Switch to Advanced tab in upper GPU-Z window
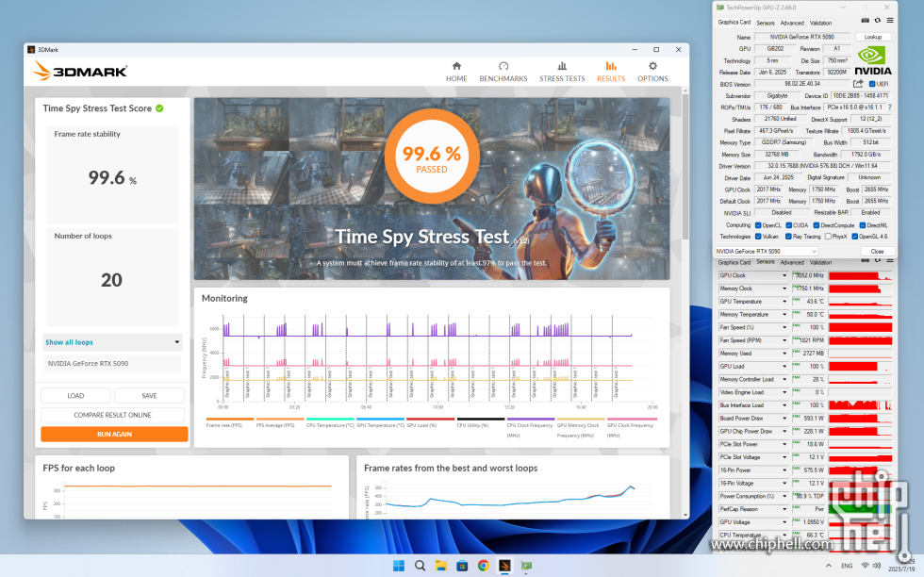Image resolution: width=924 pixels, height=577 pixels. pos(792,23)
